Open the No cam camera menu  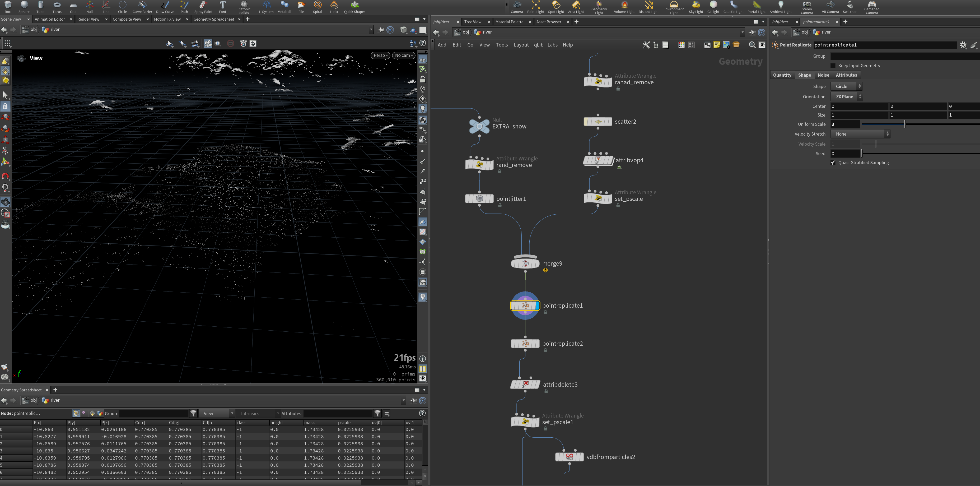[x=404, y=55]
